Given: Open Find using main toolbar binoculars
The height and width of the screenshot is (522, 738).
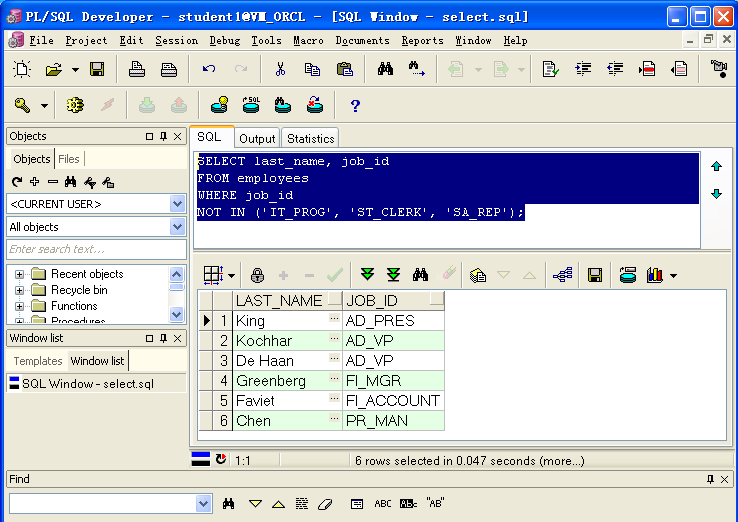Looking at the screenshot, I should [385, 70].
